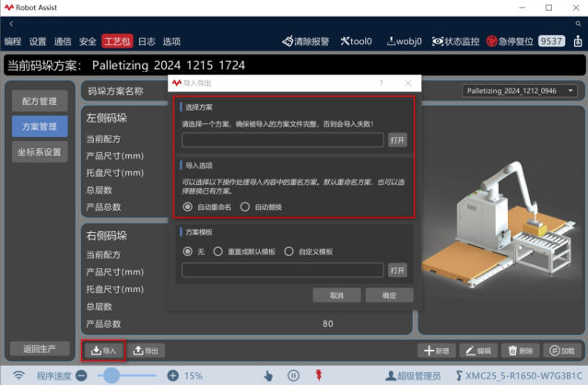Screen dimensions: 588x385
Task: Open the search magnifier icon
Action: [578, 24]
